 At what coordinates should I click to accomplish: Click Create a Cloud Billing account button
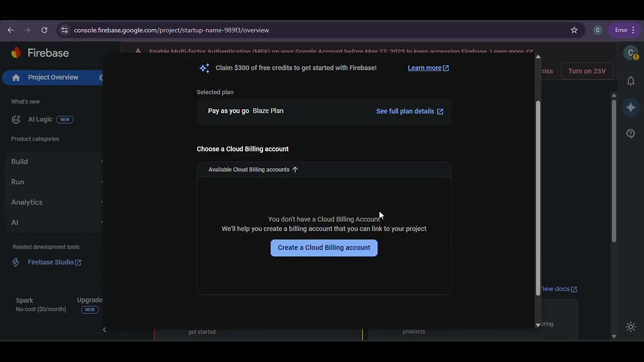pyautogui.click(x=324, y=247)
